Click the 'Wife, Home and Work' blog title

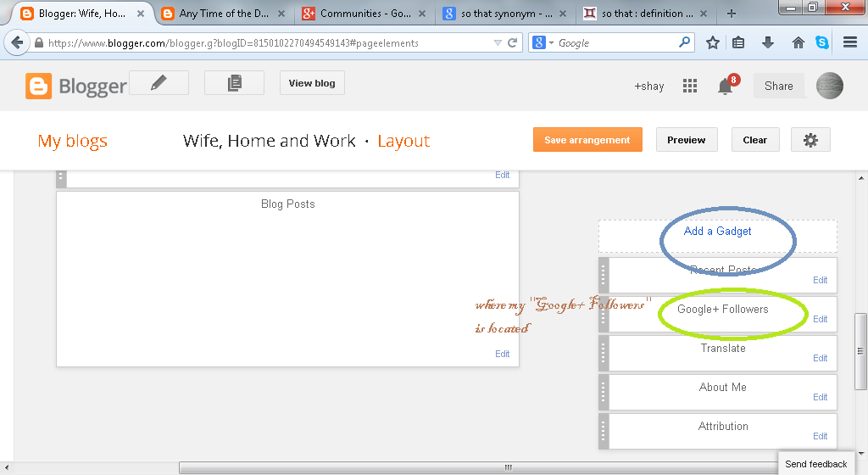[269, 141]
